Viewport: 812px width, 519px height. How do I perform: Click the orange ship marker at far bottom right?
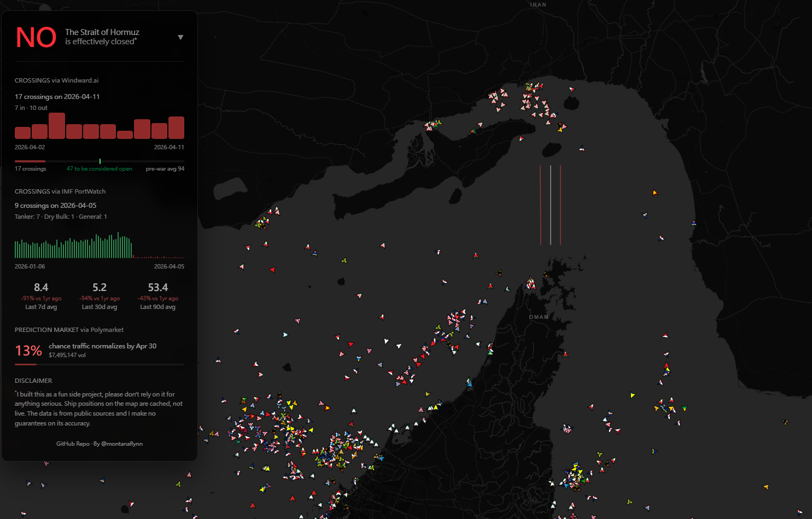point(766,487)
